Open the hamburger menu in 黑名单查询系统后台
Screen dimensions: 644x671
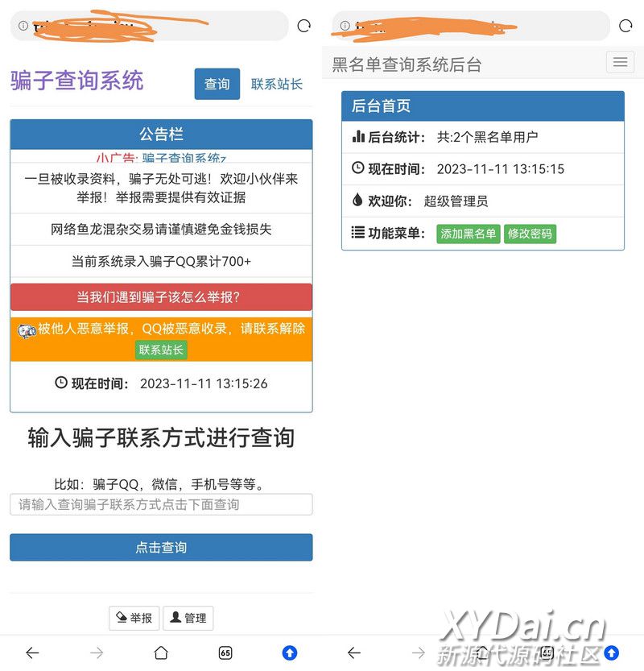[620, 62]
